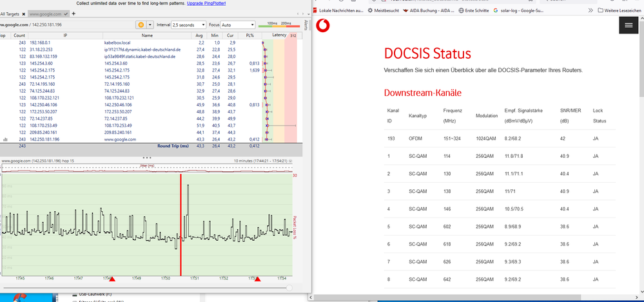This screenshot has width=644, height=302.
Task: Click the latency scale color legend bar
Action: pos(278,26)
